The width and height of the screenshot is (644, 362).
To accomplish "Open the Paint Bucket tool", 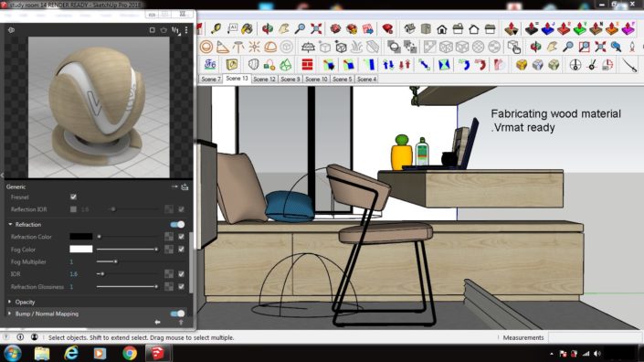I will pos(248,28).
